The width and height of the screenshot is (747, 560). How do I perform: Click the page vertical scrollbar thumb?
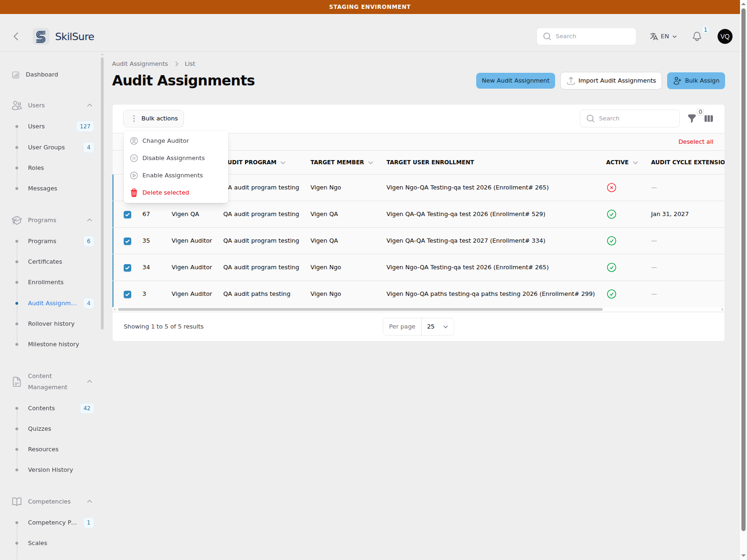coord(743,271)
